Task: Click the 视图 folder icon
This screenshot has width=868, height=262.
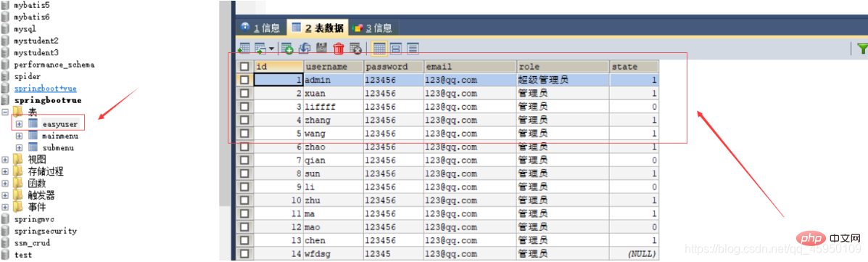Action: click(x=17, y=160)
